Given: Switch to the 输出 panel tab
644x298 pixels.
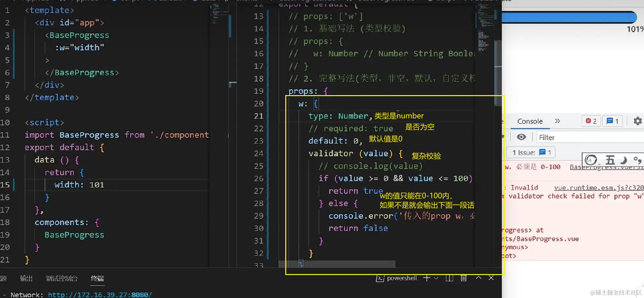Looking at the screenshot, I should [x=26, y=278].
